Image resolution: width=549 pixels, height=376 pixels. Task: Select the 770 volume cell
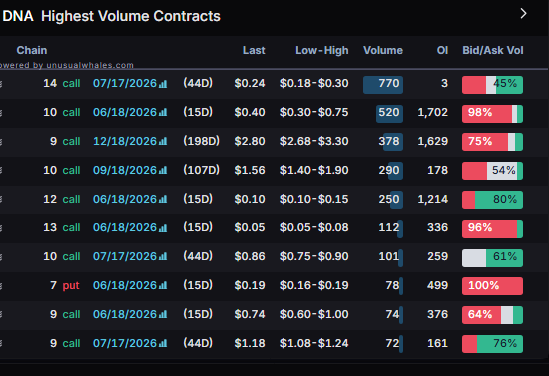point(383,85)
